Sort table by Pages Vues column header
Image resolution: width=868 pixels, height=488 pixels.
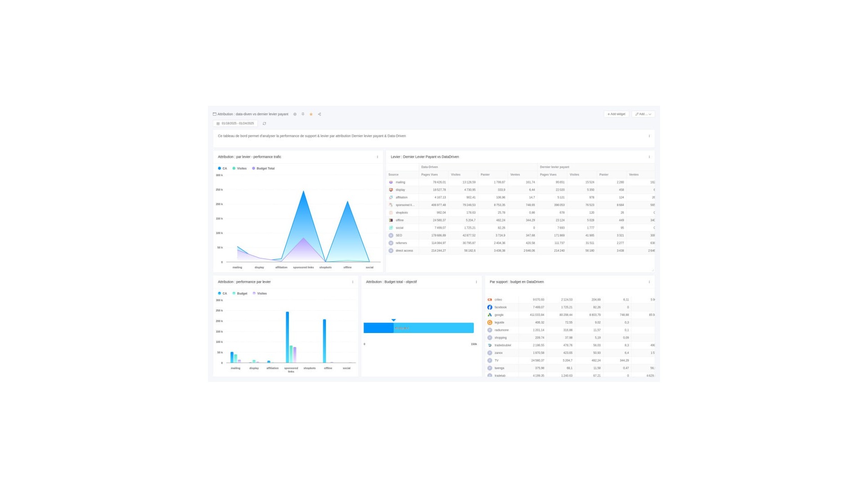429,174
